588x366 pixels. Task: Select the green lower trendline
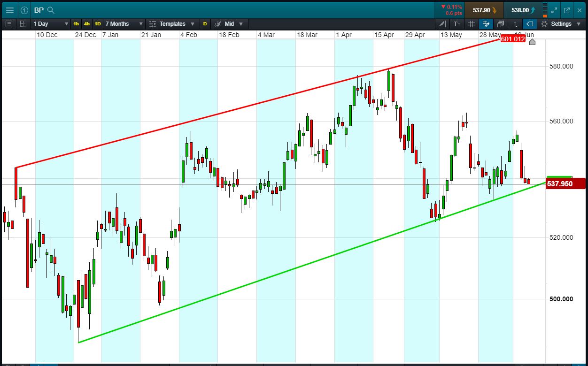(x=312, y=262)
